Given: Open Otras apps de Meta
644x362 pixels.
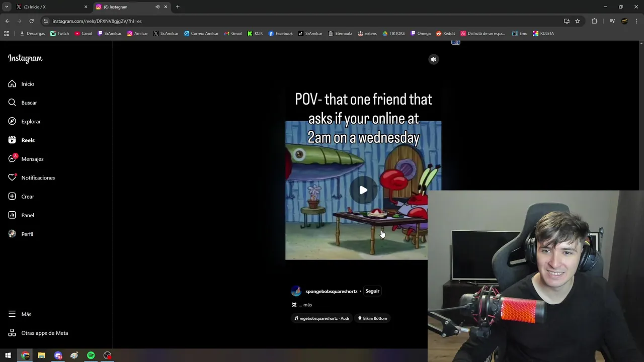Looking at the screenshot, I should pyautogui.click(x=38, y=333).
